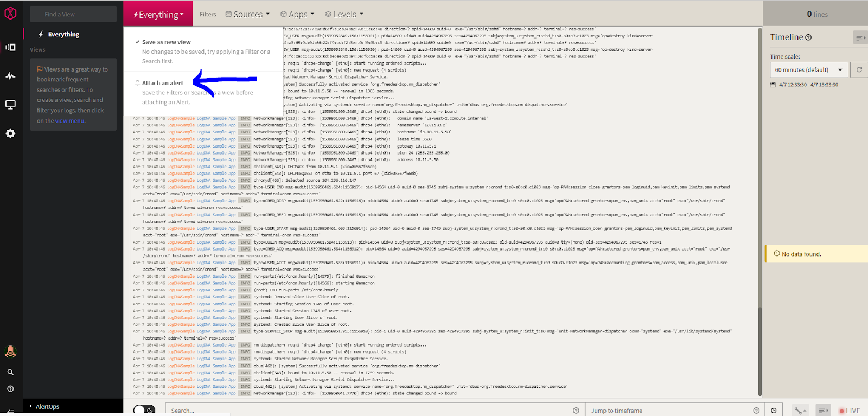This screenshot has height=416, width=868.
Task: Toggle the dark mode switch
Action: click(144, 410)
